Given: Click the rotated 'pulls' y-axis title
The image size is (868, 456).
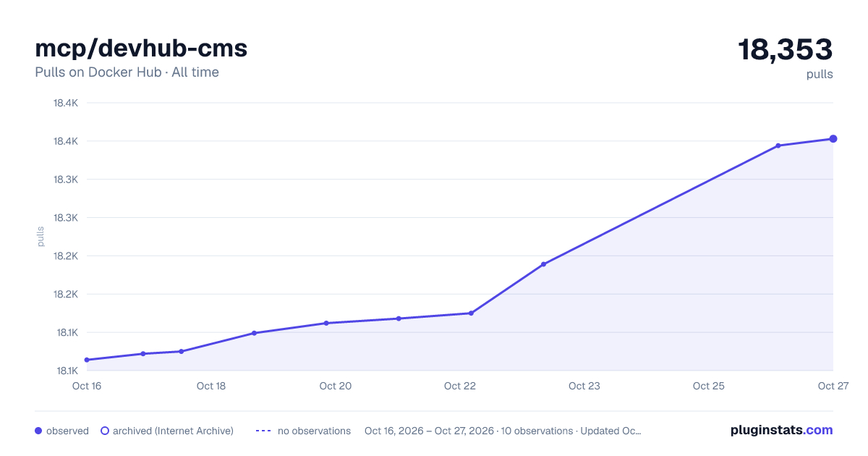Looking at the screenshot, I should pos(41,237).
